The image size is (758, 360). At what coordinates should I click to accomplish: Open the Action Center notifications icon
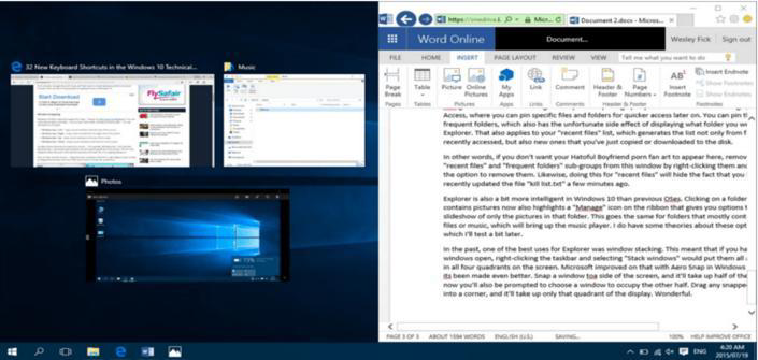click(x=684, y=352)
